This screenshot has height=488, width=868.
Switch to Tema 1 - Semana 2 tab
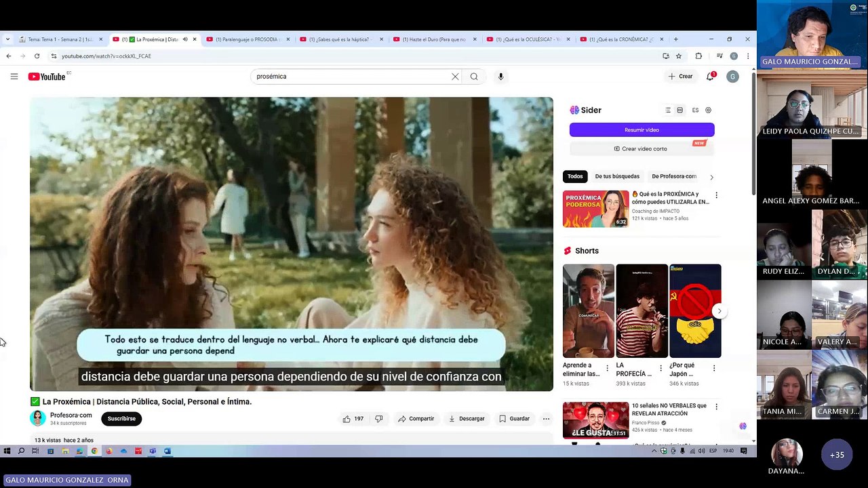pos(60,39)
